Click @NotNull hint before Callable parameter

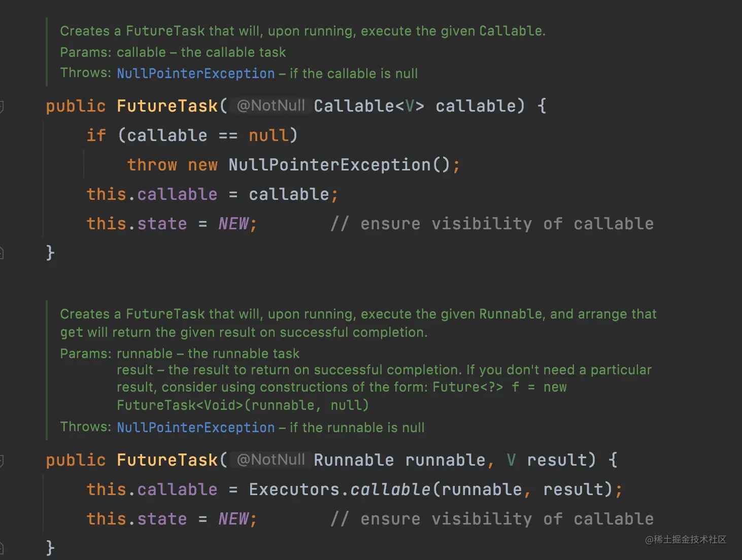click(271, 106)
